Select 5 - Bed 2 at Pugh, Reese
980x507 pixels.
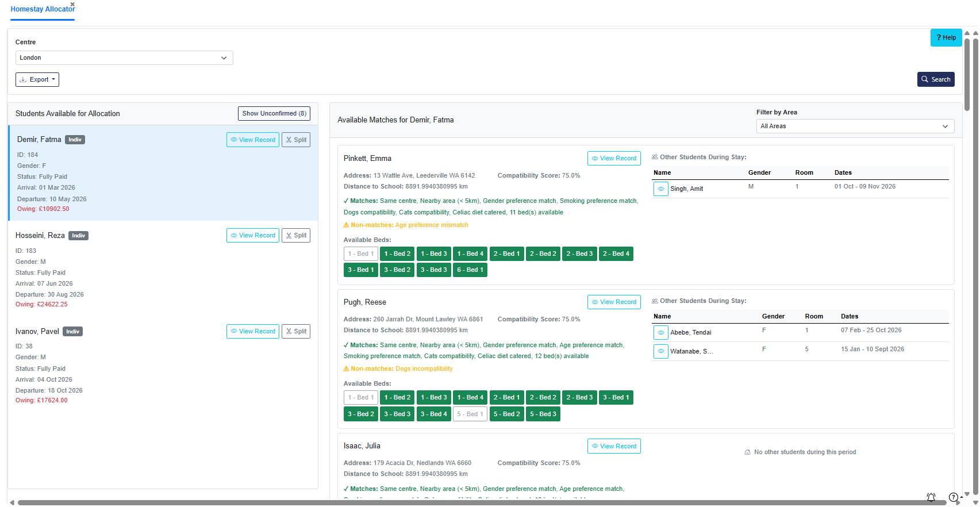point(507,414)
